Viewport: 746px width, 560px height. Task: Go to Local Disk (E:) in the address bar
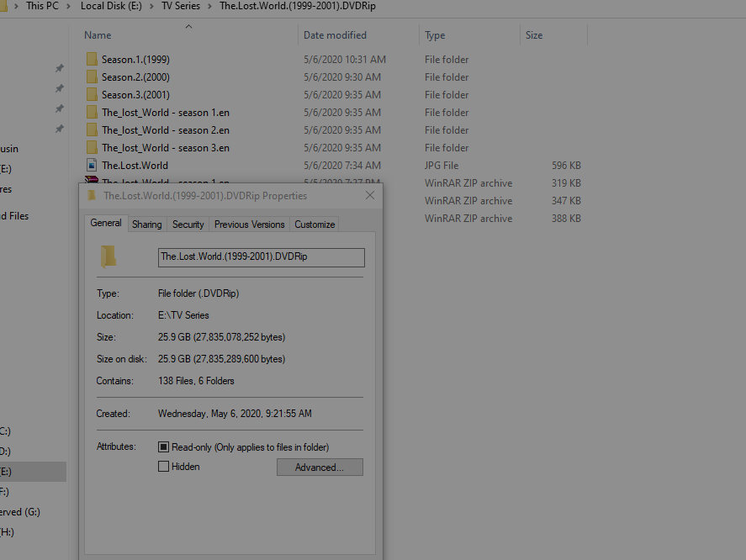click(x=111, y=6)
